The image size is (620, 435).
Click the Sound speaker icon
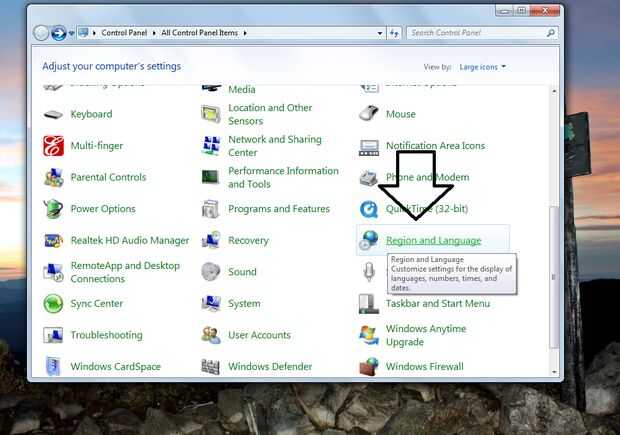pyautogui.click(x=211, y=272)
